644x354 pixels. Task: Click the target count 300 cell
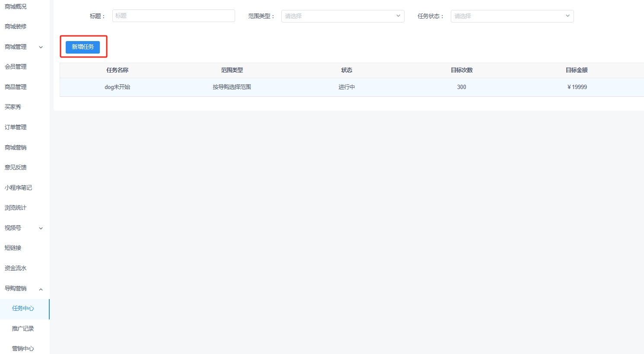coord(462,87)
